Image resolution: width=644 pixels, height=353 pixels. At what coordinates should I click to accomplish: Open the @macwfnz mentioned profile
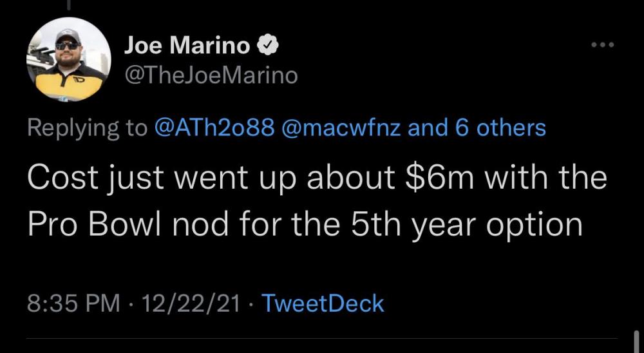tap(341, 128)
